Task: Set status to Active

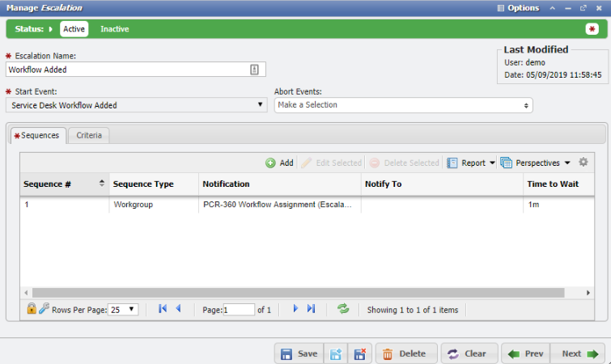Action: [x=74, y=29]
